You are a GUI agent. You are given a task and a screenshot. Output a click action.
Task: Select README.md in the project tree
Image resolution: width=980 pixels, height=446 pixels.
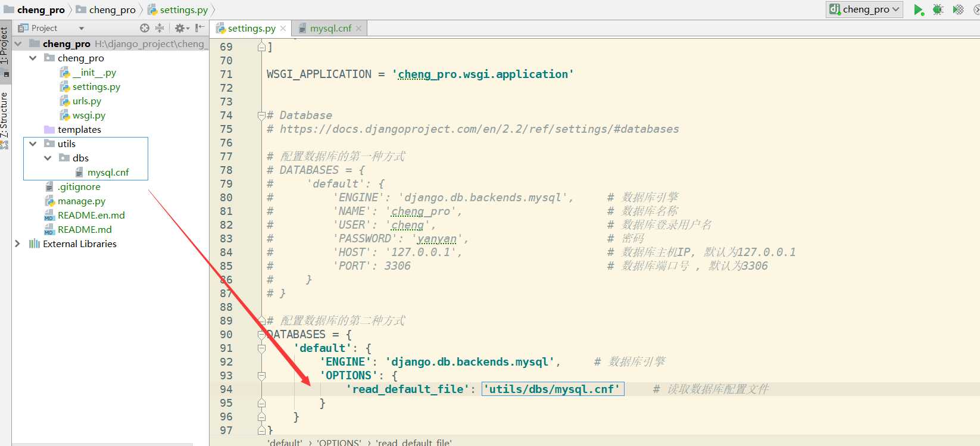tap(78, 229)
